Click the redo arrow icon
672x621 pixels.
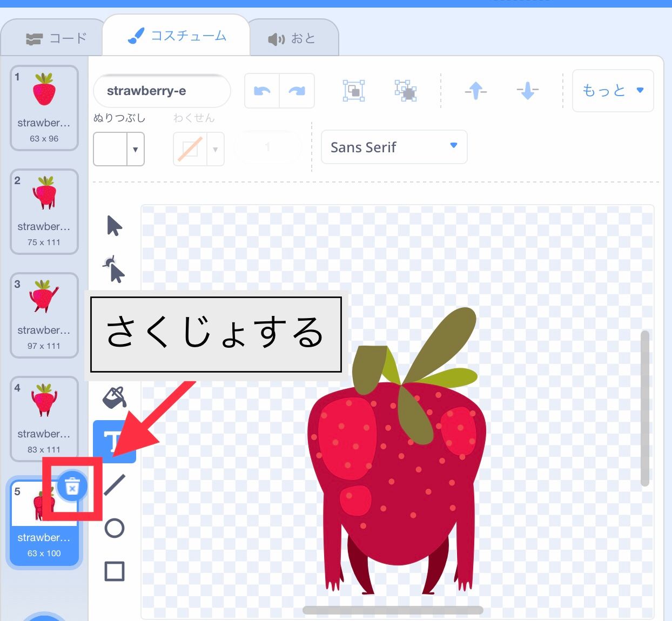[297, 91]
